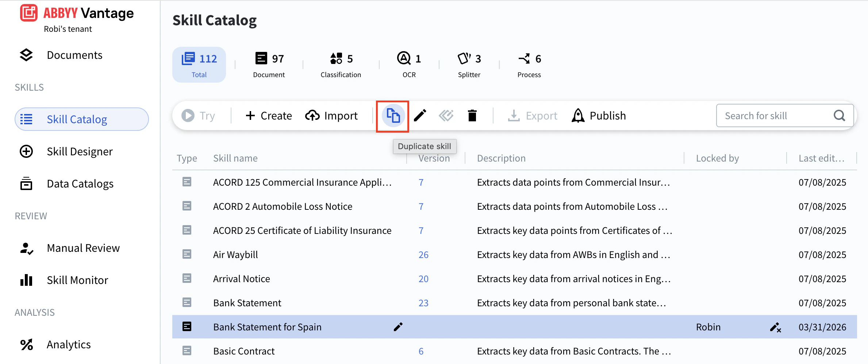Sort by Locked by column header
Viewport: 868px width, 364px height.
pos(717,158)
